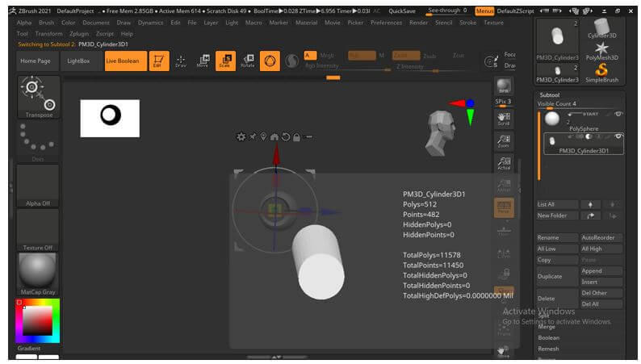The width and height of the screenshot is (641, 364).
Task: Click the head camera view indicator
Action: 440,133
